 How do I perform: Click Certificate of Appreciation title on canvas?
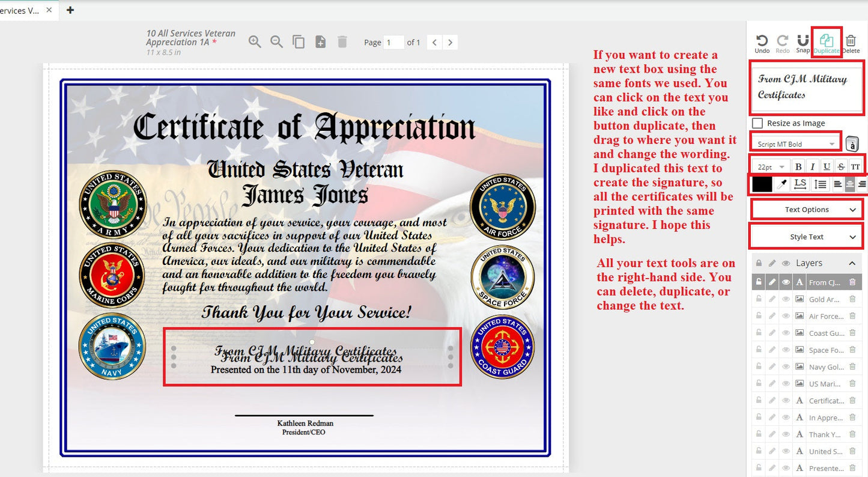tap(304, 127)
